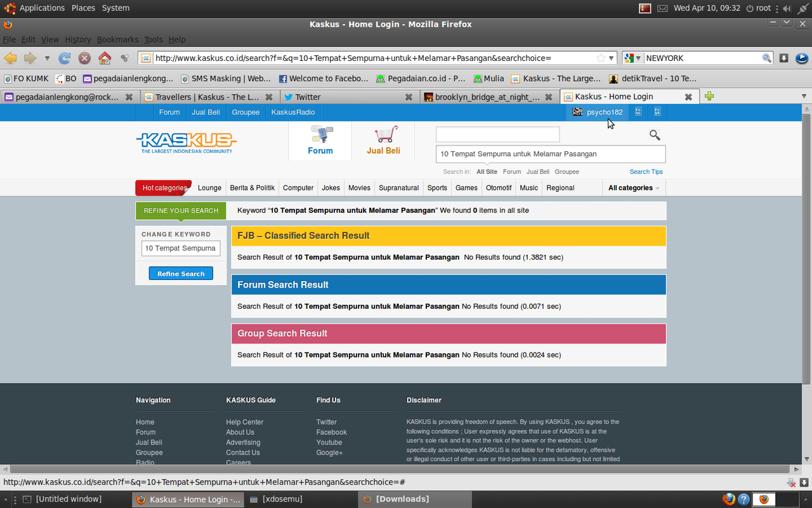The image size is (812, 508).
Task: Expand the All categories dropdown
Action: coord(633,188)
